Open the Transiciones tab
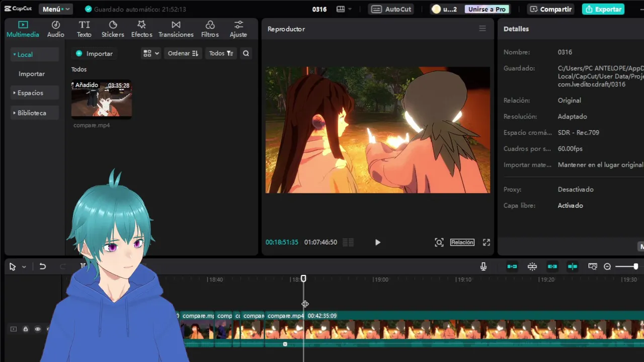644x362 pixels. click(176, 29)
